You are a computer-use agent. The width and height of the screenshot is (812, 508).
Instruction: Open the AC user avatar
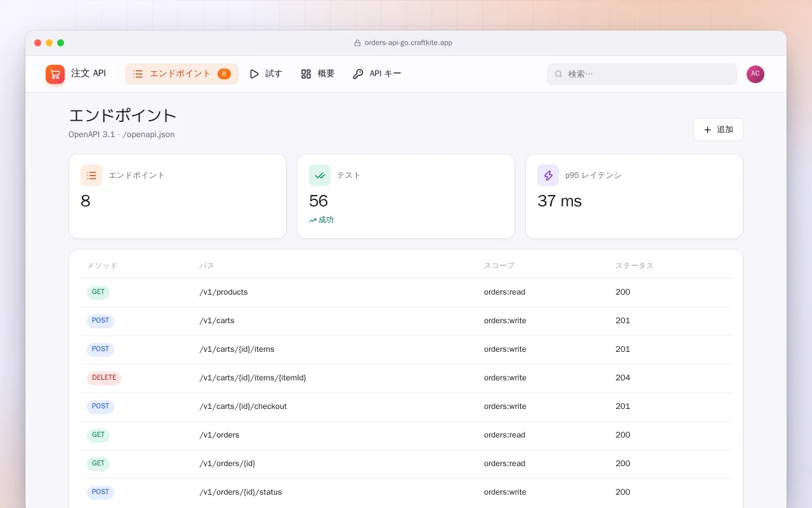(x=756, y=74)
